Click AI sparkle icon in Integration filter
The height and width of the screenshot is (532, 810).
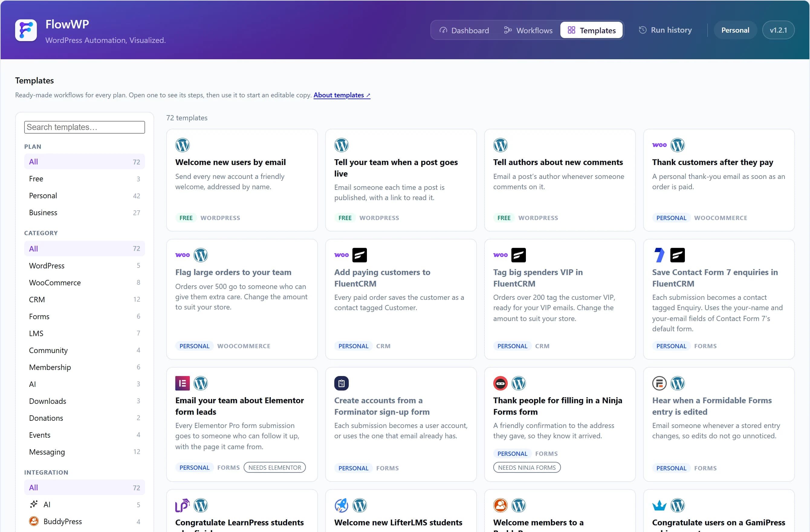pyautogui.click(x=34, y=504)
